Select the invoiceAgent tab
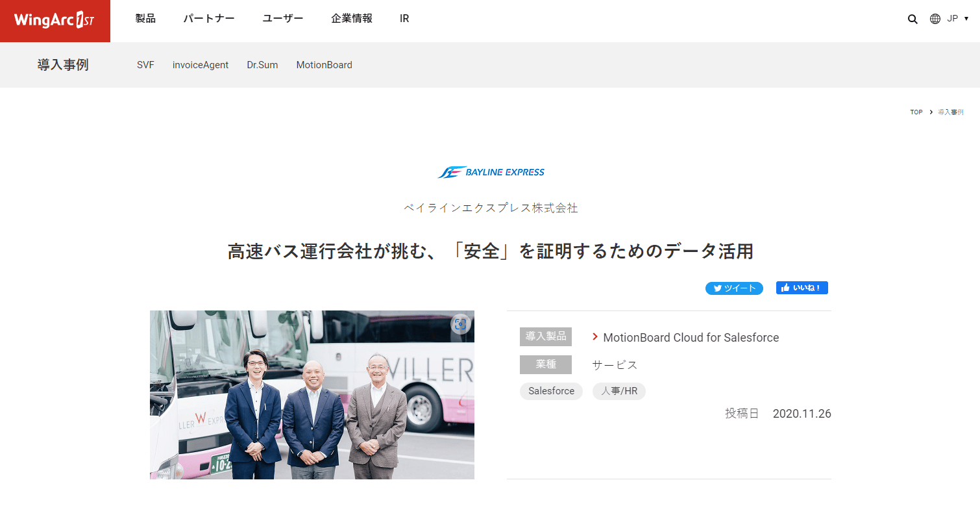 pos(201,65)
